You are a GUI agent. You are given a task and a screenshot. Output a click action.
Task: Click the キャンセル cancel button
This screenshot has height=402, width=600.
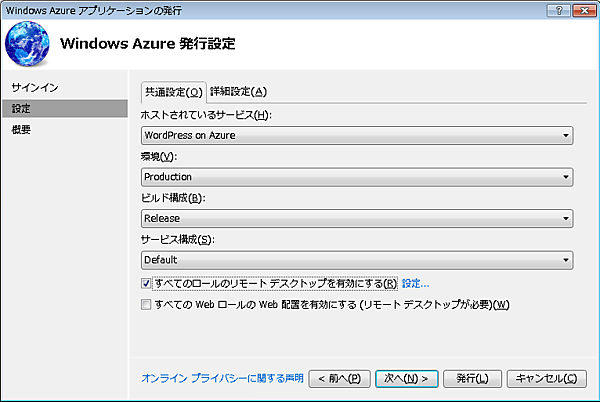[x=547, y=378]
